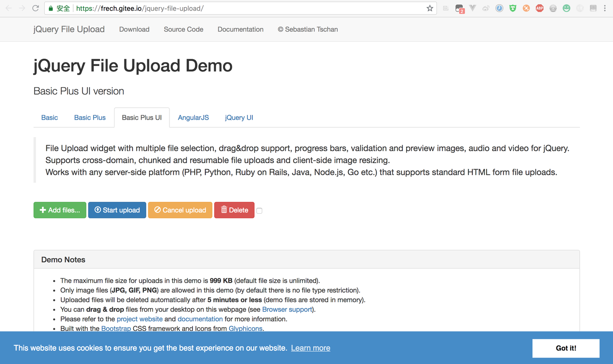Click the Tampermonkey extension icon
Viewport: 613px width, 364px height.
click(513, 8)
